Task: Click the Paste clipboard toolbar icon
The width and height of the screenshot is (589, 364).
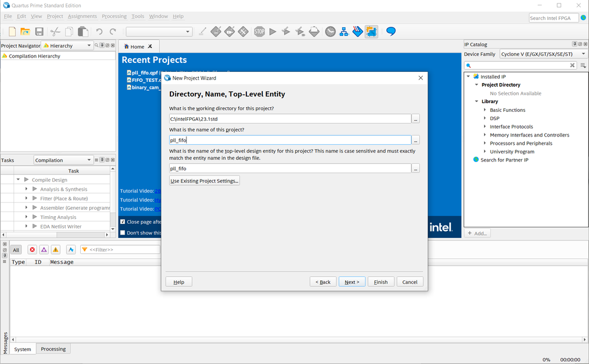Action: (x=83, y=32)
